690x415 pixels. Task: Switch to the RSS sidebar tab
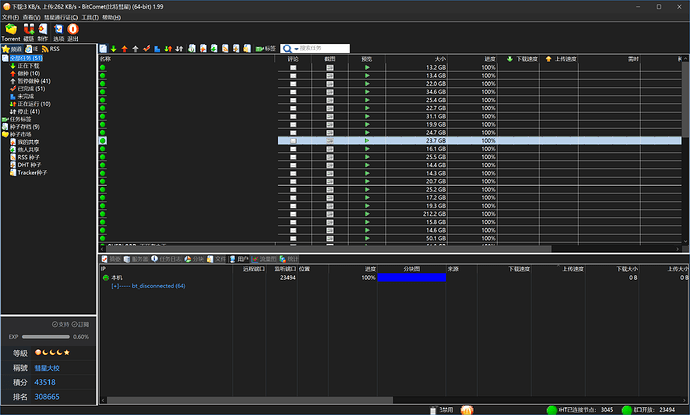pyautogui.click(x=50, y=49)
